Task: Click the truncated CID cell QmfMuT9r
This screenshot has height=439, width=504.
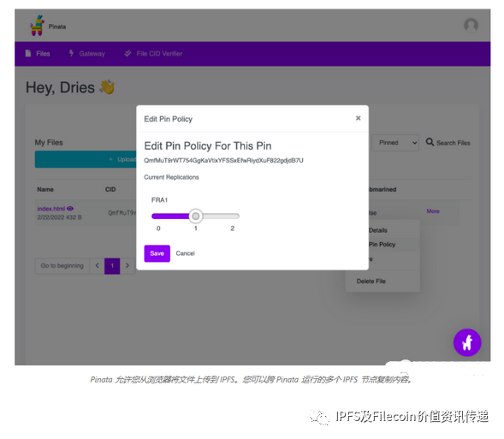Action: click(122, 213)
